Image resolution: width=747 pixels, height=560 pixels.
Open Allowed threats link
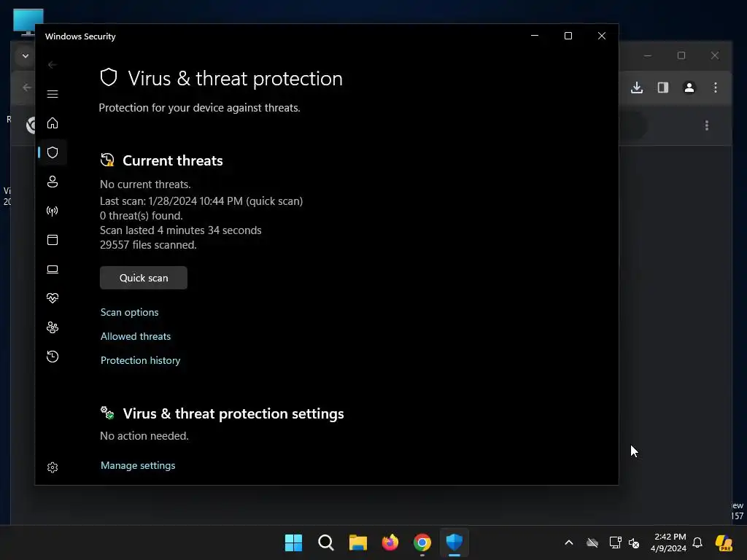(135, 336)
